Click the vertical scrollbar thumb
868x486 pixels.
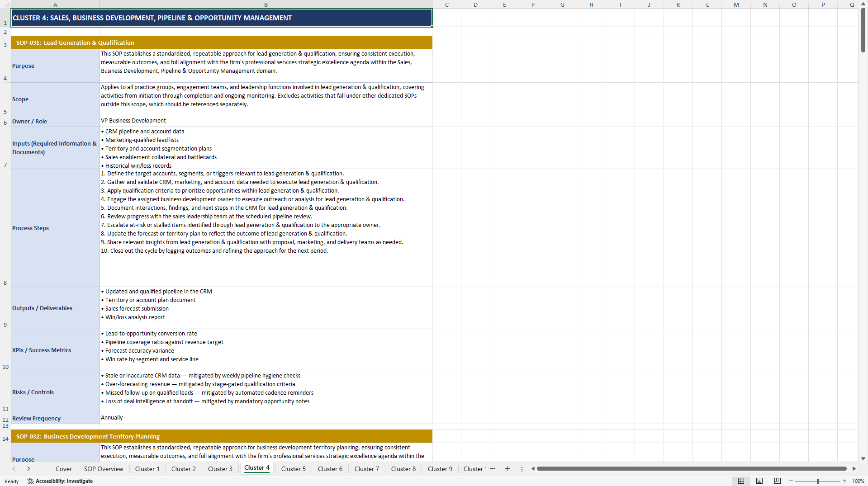point(863,30)
